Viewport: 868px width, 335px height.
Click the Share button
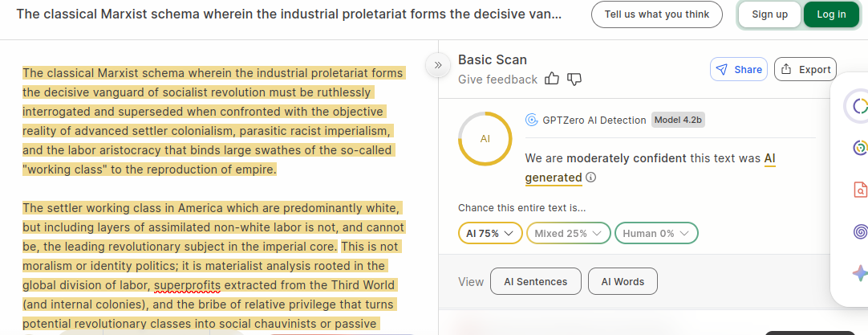[739, 70]
